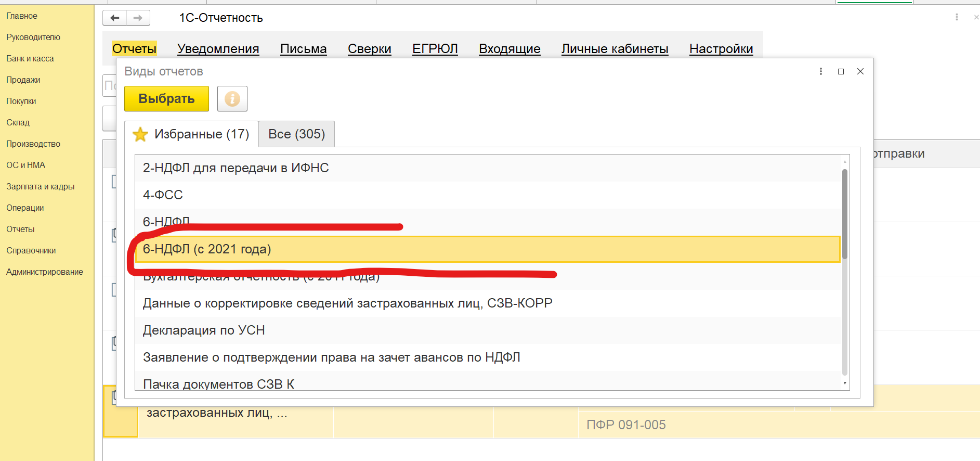Open Продажи in the sidebar
The width and height of the screenshot is (980, 461).
tap(23, 80)
